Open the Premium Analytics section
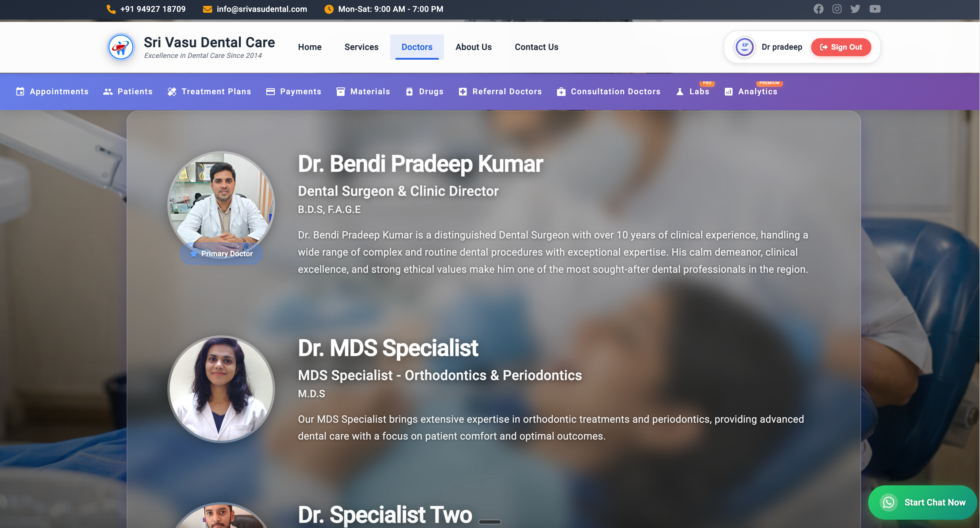Screen dimensions: 980x528 751,91
